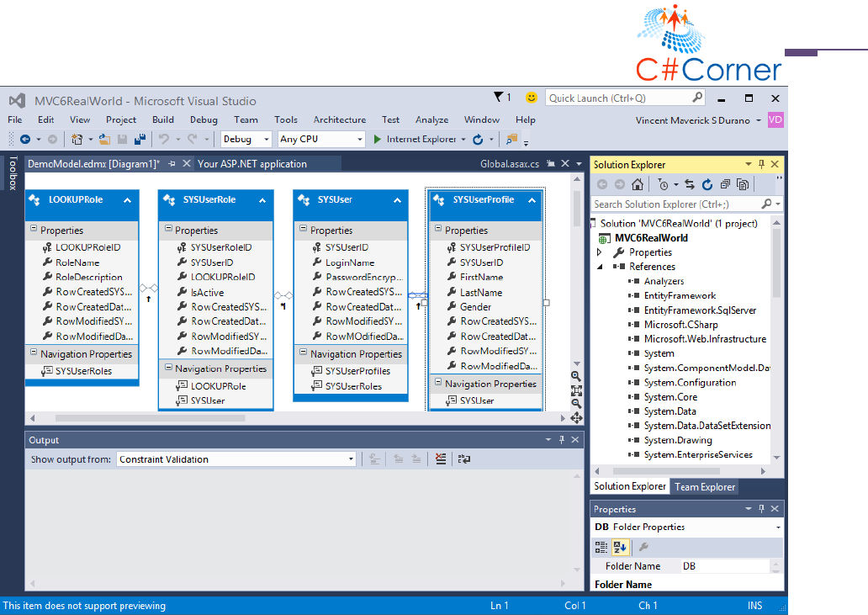Click Sync with Active Document icon
Image resolution: width=868 pixels, height=615 pixels.
tap(689, 184)
